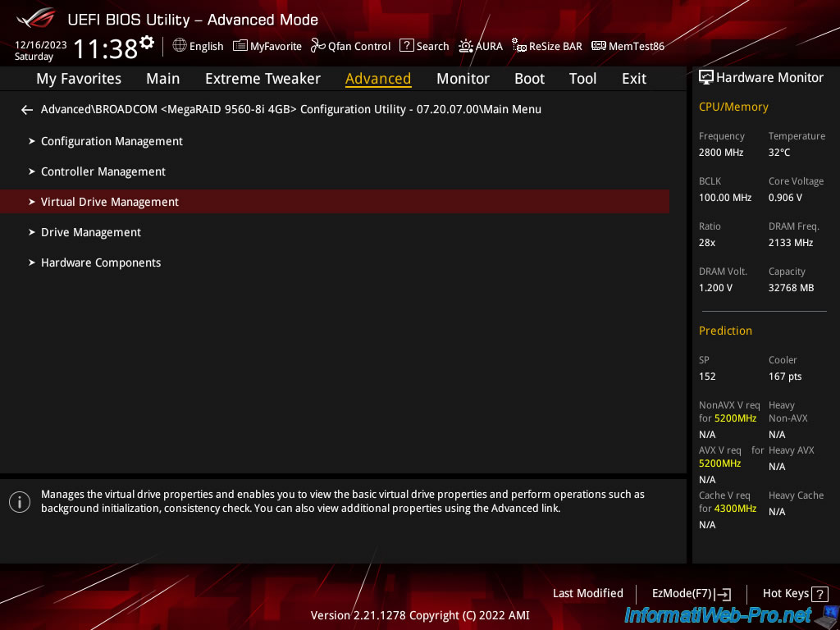Open Qfan Control fan icon

(x=318, y=46)
